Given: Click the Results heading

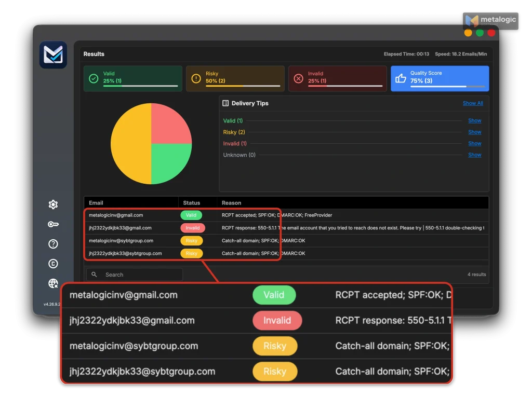Looking at the screenshot, I should tap(94, 54).
